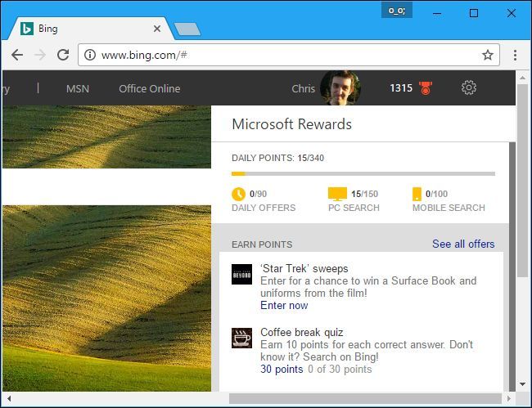Image resolution: width=532 pixels, height=408 pixels.
Task: Open Bing settings gear icon
Action: click(469, 87)
